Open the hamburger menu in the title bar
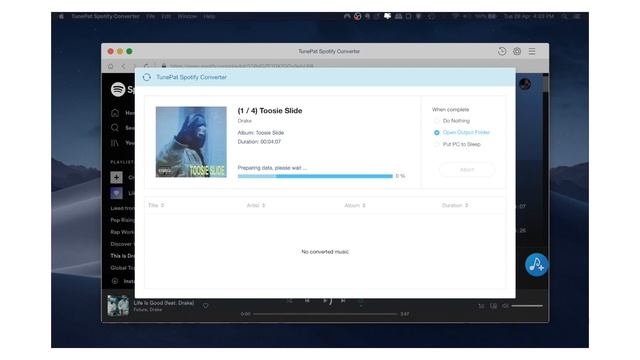640x360 pixels. coord(532,51)
